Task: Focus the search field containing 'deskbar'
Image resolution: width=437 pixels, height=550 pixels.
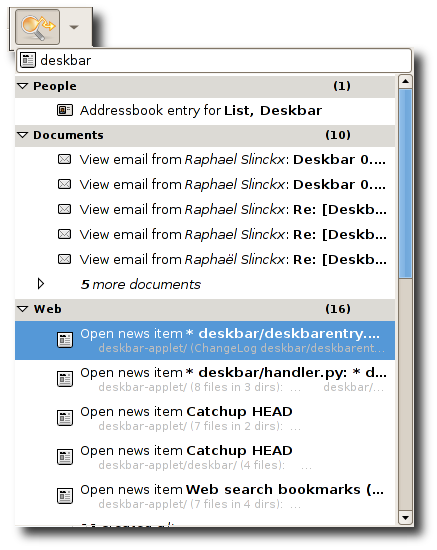Action: point(214,60)
